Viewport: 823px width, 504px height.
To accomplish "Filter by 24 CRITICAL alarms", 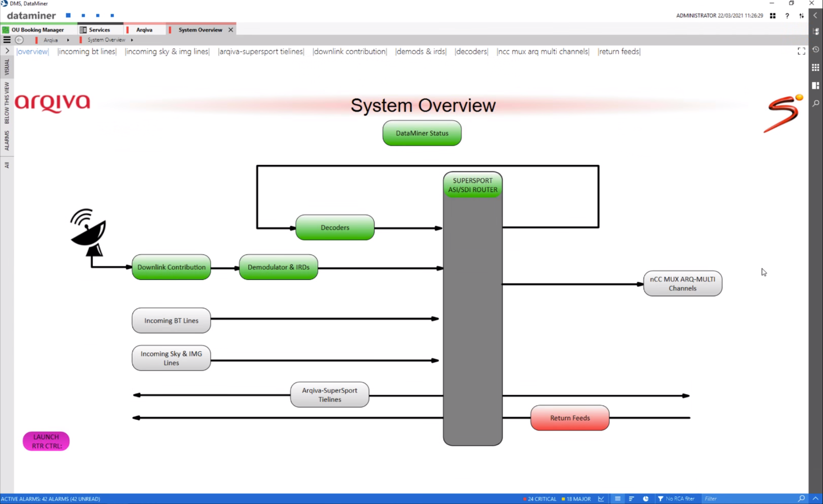I will [540, 499].
